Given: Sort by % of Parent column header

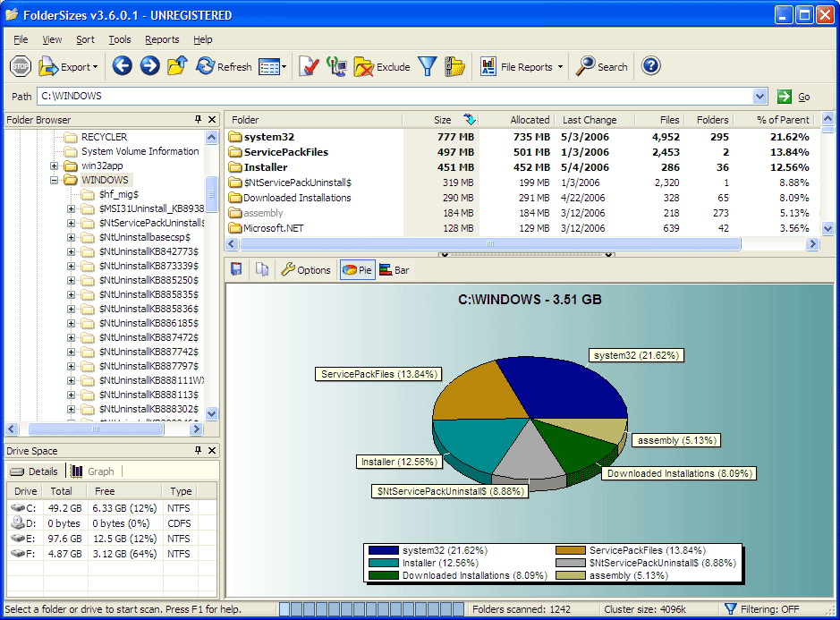Looking at the screenshot, I should (773, 120).
